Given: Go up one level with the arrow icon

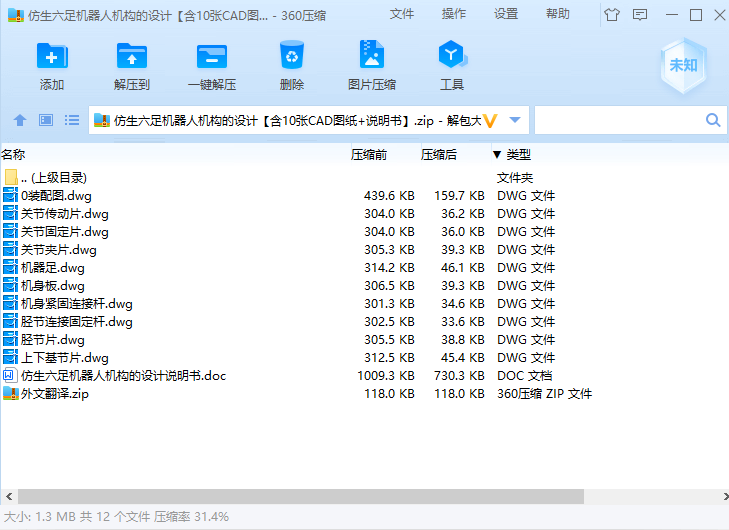Looking at the screenshot, I should click(20, 120).
